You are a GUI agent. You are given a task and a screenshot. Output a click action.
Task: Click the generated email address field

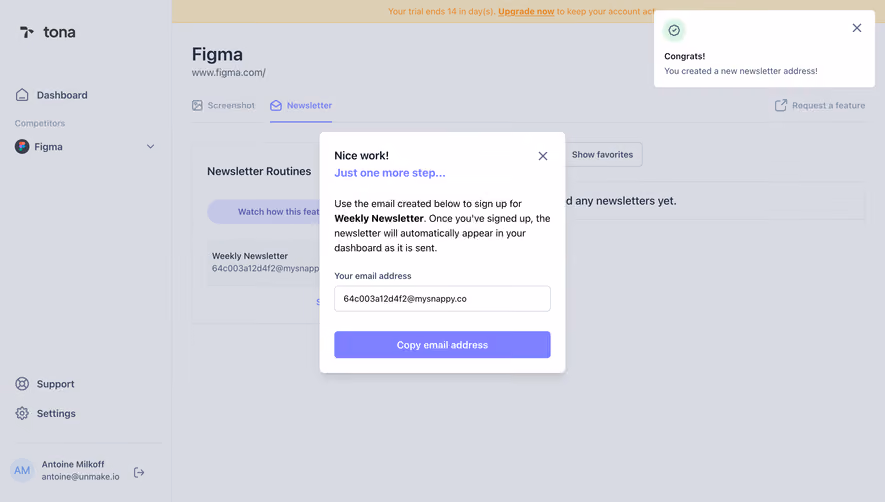(442, 299)
